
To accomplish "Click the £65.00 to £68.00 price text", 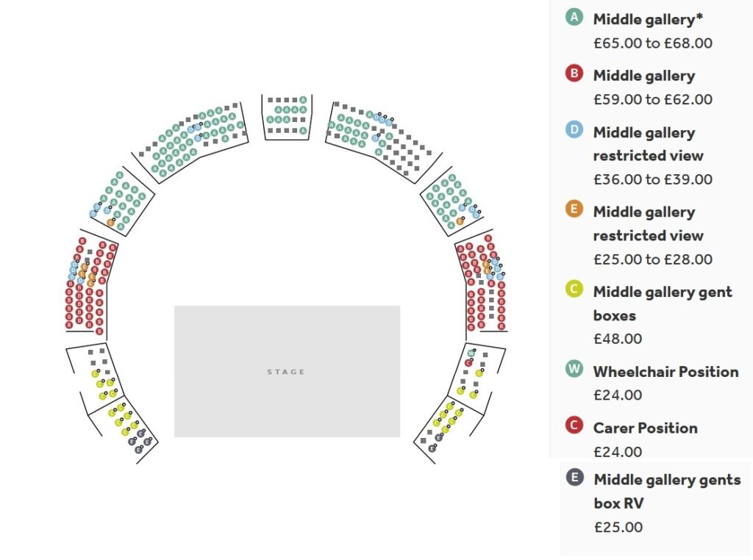I will (x=653, y=43).
